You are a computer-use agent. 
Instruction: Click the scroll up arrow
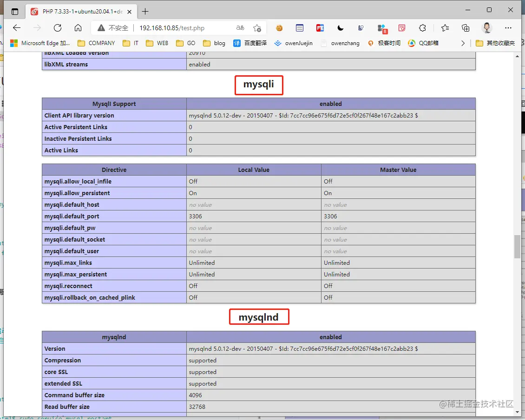[x=517, y=56]
